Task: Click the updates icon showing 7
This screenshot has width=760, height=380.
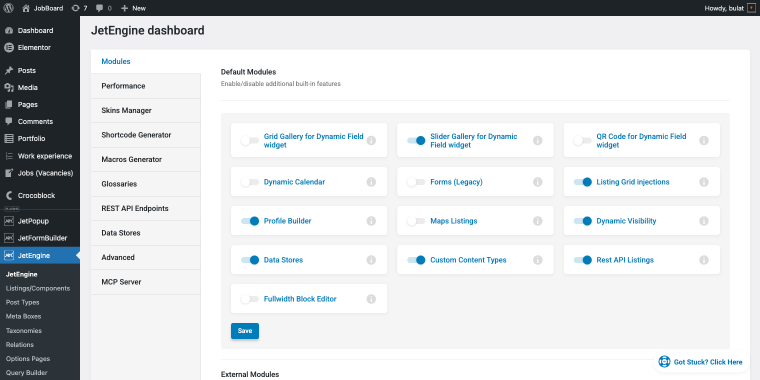Action: point(76,8)
